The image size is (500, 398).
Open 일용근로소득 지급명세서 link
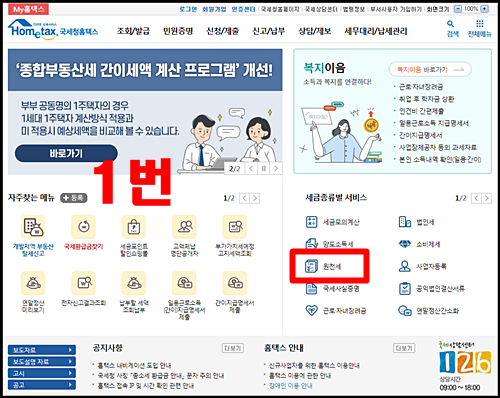(434, 123)
